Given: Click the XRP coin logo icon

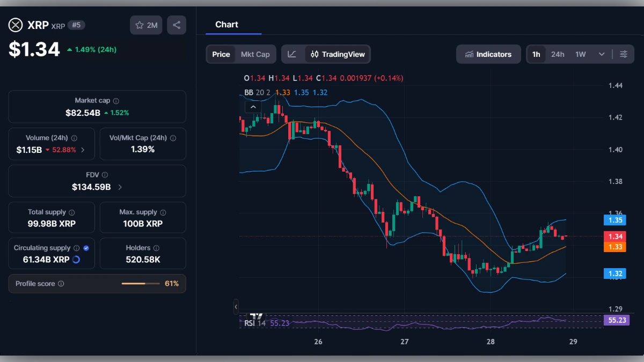Looking at the screenshot, I should pyautogui.click(x=16, y=25).
